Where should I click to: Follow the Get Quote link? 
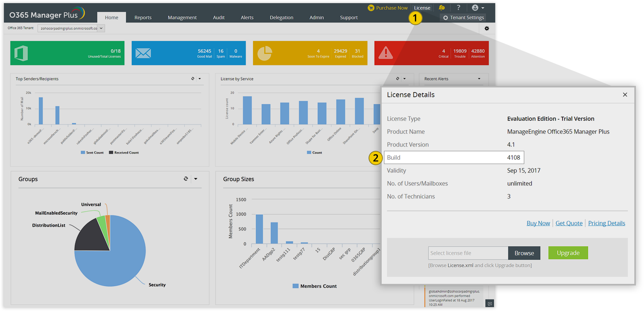coord(569,223)
